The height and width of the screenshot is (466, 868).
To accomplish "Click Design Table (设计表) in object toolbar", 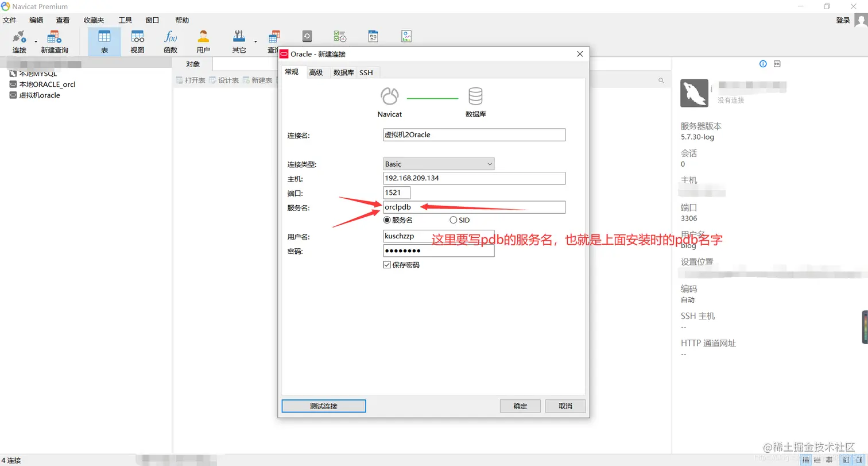I will pos(224,80).
